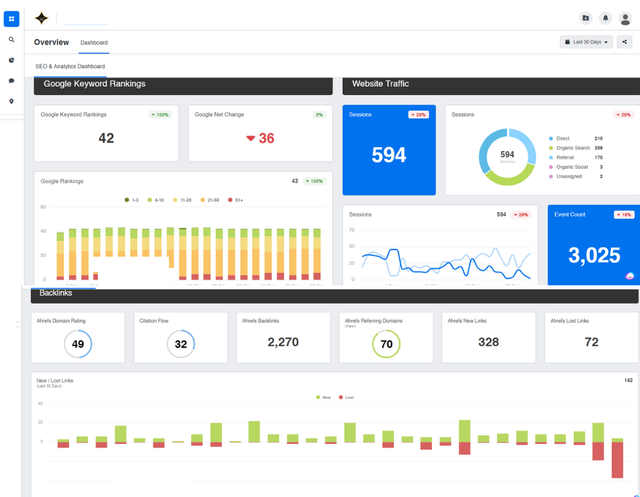Open the pie chart reports sidebar icon
Viewport: 640px width, 497px height.
coord(11,60)
